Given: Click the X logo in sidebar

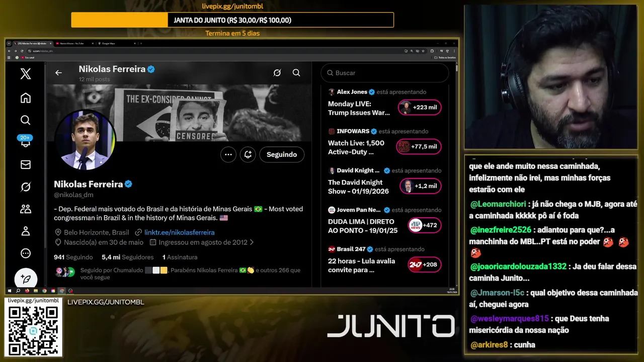Looking at the screenshot, I should click(x=26, y=74).
